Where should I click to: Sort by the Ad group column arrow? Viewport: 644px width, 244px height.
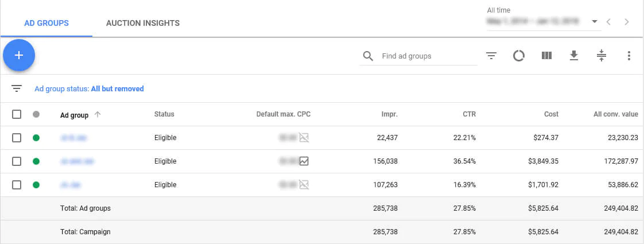coord(97,115)
